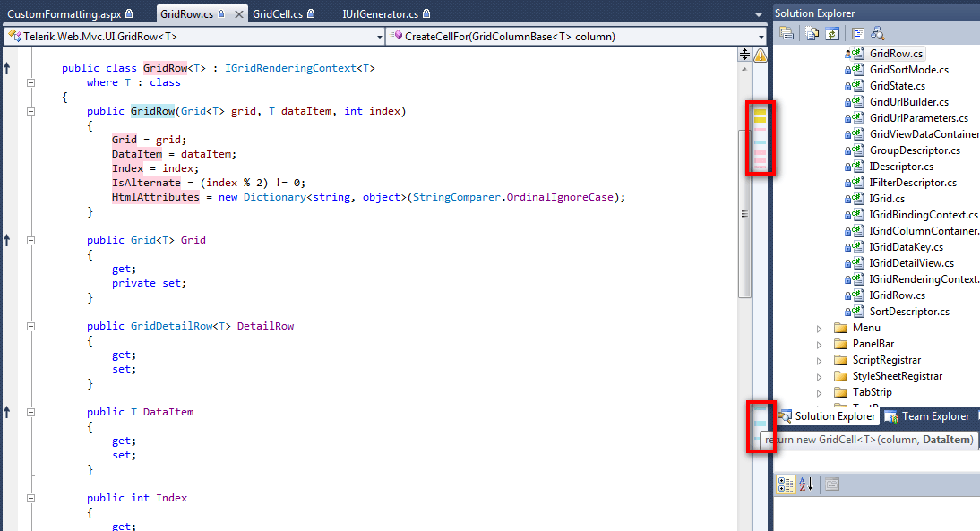
Task: Collapse the DetailRow property outline region
Action: (30, 326)
